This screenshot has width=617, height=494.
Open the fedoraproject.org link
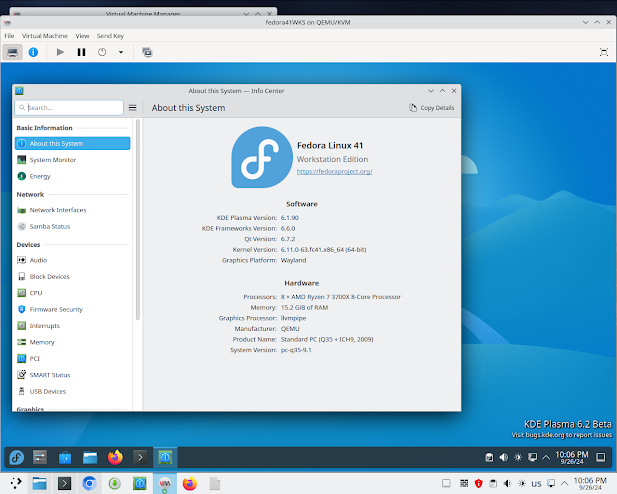[x=334, y=171]
